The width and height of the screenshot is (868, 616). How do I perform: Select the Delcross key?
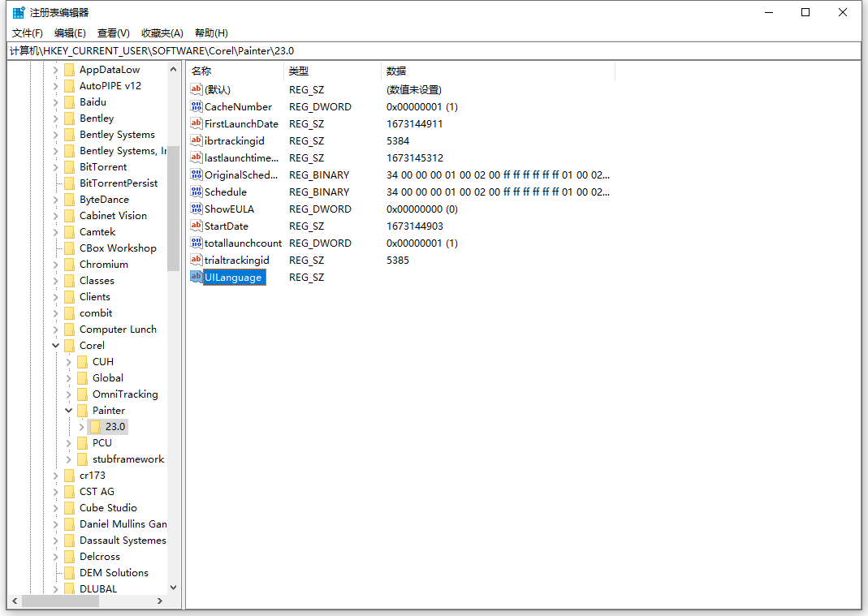100,556
